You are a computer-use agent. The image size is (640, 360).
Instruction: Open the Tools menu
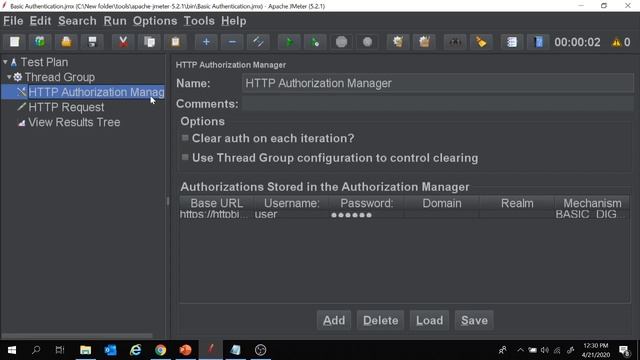(x=199, y=21)
